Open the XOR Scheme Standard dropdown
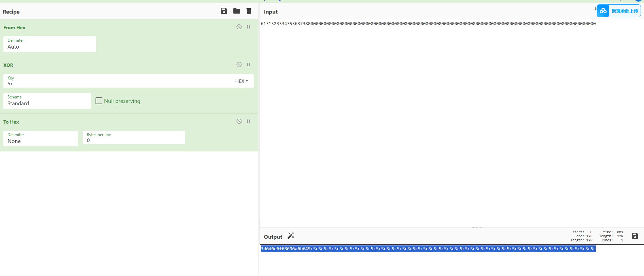Screen dimensions: 644x276 pyautogui.click(x=47, y=101)
